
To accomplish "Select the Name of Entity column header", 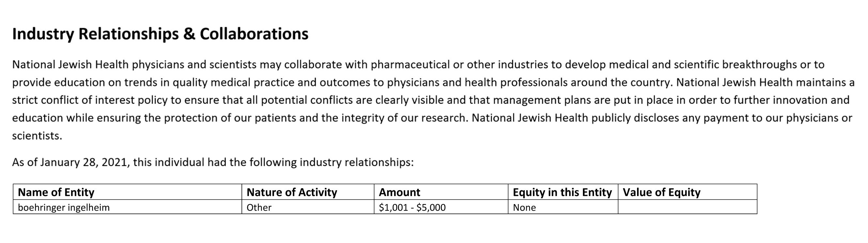I will click(127, 192).
